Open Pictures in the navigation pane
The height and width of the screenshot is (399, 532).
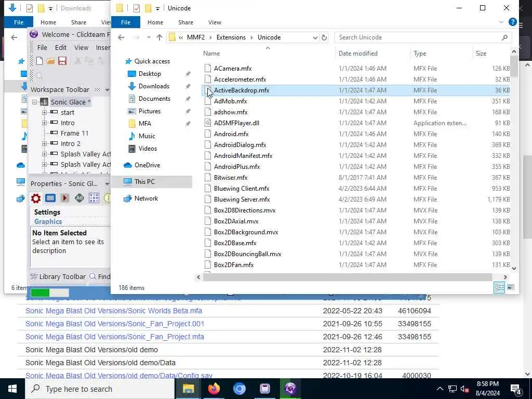pos(149,111)
